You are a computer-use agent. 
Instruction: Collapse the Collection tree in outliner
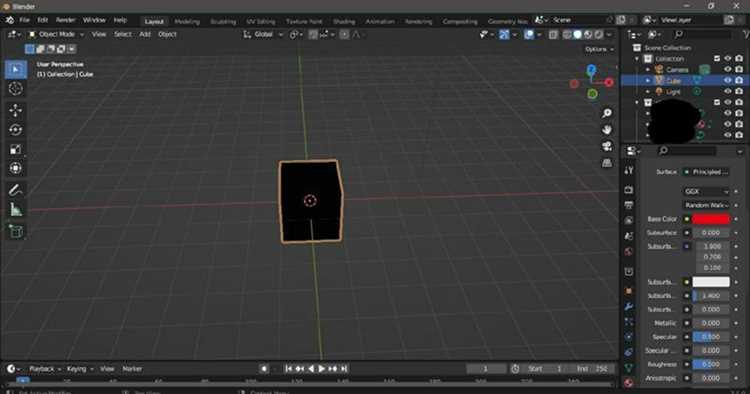pyautogui.click(x=637, y=59)
